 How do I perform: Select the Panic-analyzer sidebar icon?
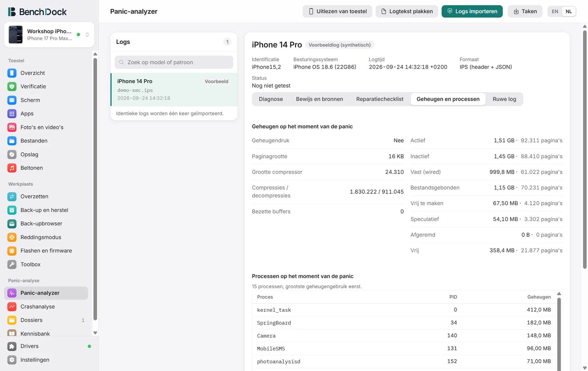pyautogui.click(x=12, y=293)
